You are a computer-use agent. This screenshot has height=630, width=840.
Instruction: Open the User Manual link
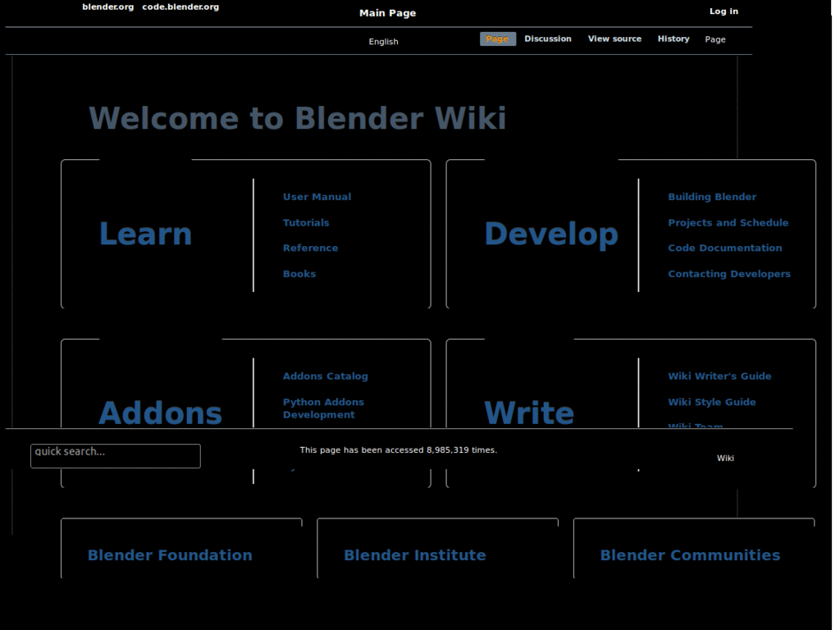(317, 197)
